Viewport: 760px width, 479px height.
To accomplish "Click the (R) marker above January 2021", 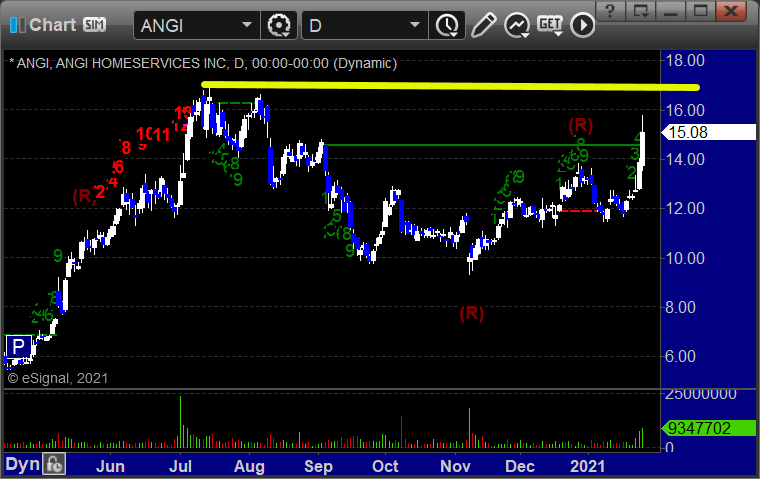I will coord(581,126).
